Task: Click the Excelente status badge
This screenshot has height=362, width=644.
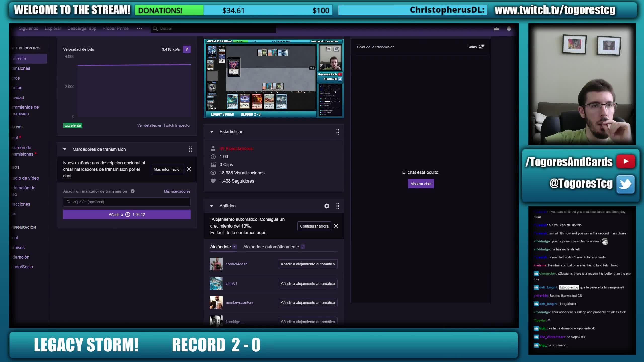Action: [73, 125]
